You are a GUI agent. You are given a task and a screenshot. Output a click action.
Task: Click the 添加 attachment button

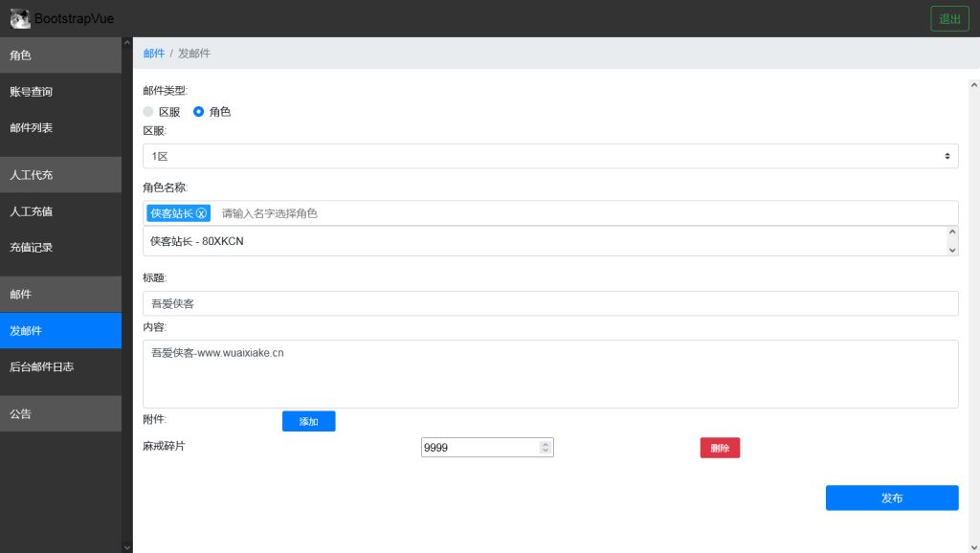click(x=308, y=422)
